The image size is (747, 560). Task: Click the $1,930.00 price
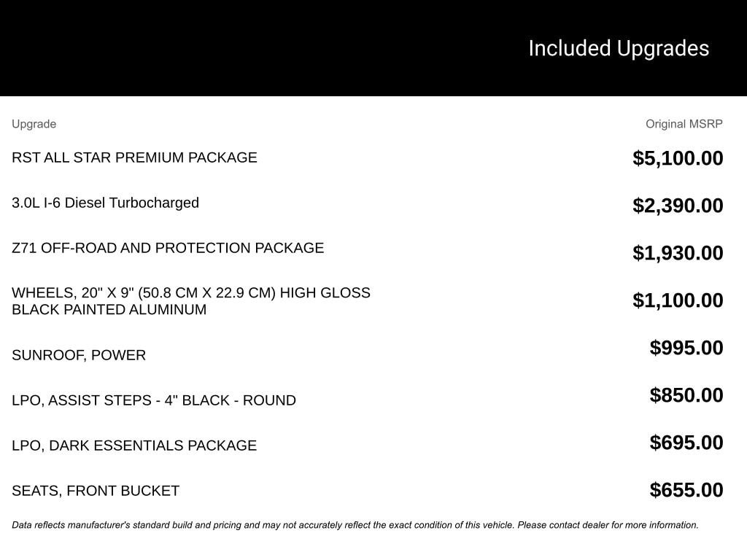[678, 253]
